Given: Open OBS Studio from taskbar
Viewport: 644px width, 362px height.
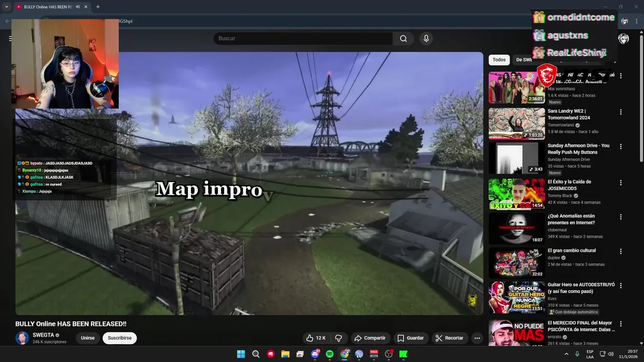Looking at the screenshot, I should point(388,354).
